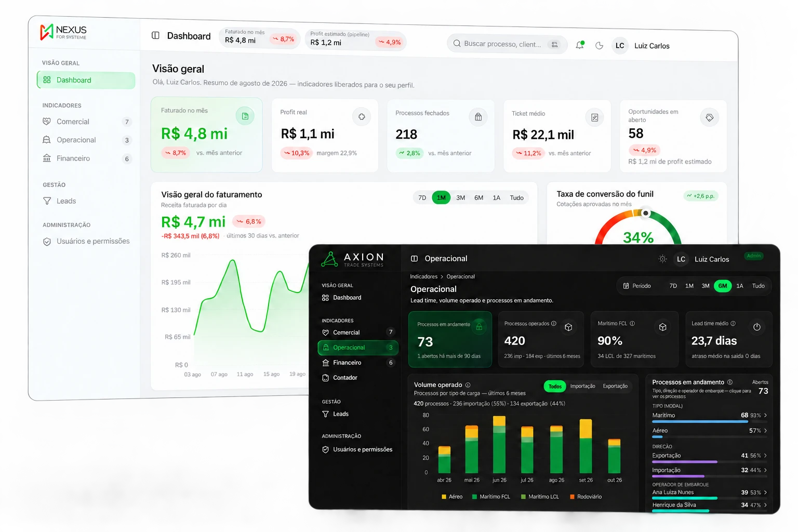Click the info icon next to Volume operado
798x532 pixels.
pyautogui.click(x=468, y=385)
